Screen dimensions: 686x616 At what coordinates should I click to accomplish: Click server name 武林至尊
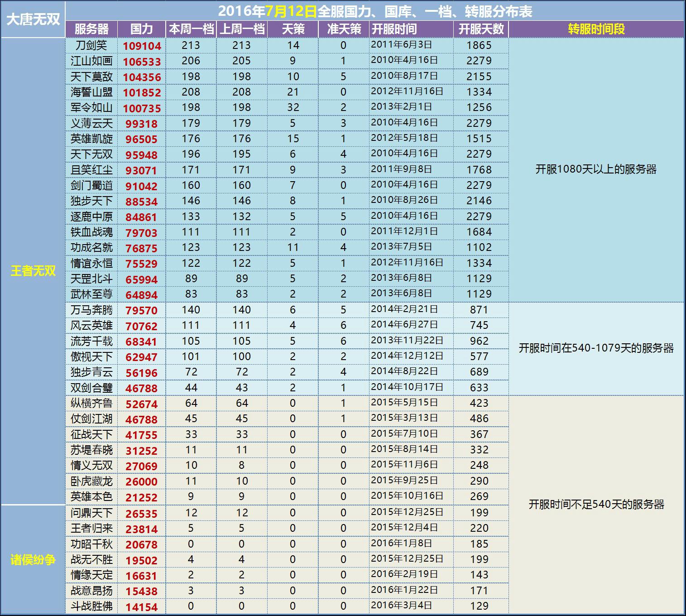(91, 294)
